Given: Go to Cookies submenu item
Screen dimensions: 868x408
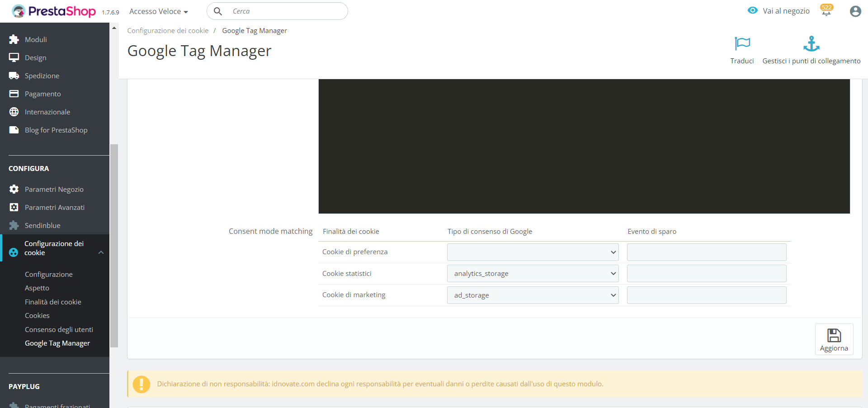Looking at the screenshot, I should coord(37,316).
